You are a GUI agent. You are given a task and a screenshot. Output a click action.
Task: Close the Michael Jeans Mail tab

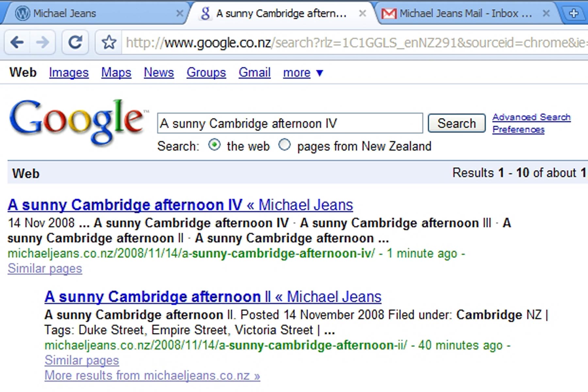tap(546, 13)
